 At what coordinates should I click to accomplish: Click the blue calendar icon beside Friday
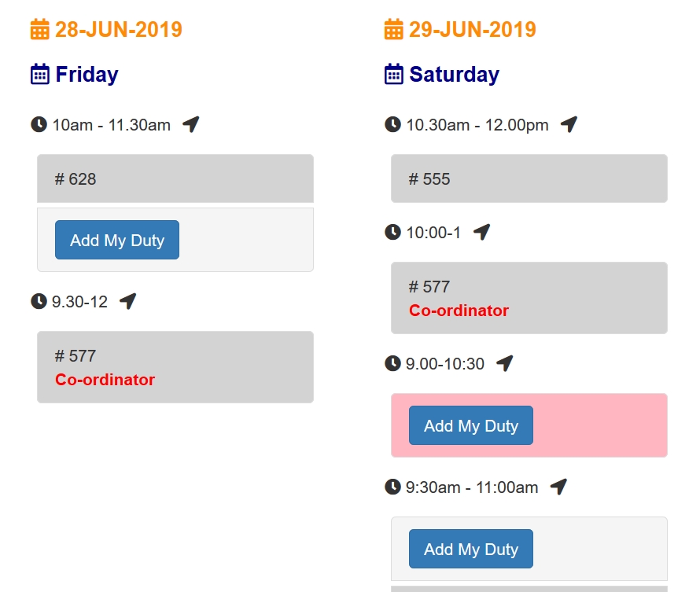(39, 75)
